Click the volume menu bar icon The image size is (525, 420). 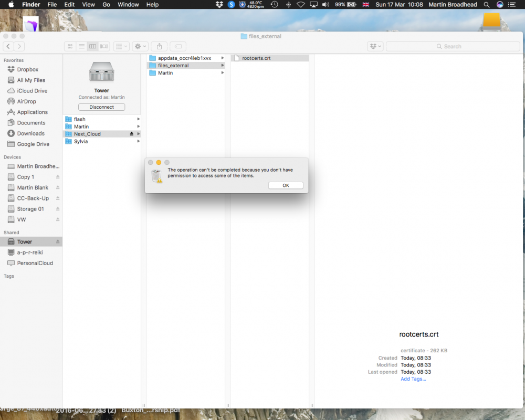tap(325, 4)
